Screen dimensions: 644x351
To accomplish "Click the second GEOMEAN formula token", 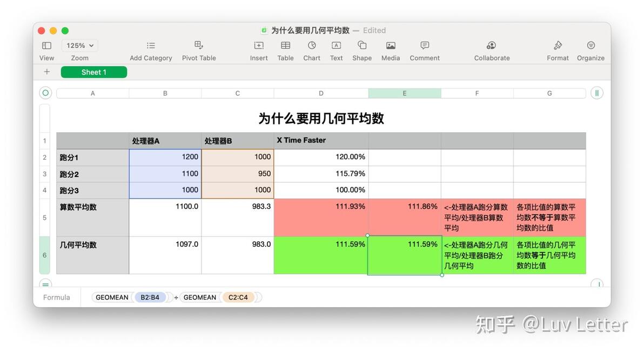I will coord(199,297).
